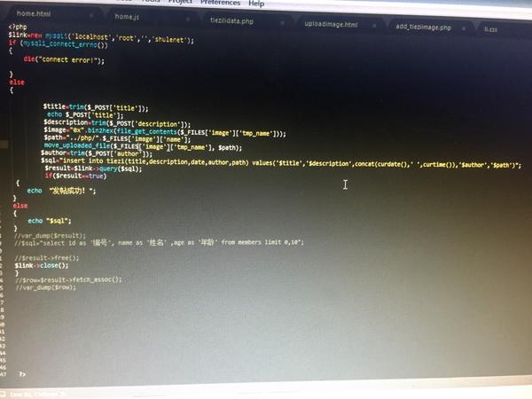The height and width of the screenshot is (399, 532).
Task: Click the //var_dump($result) comment line
Action: point(51,236)
